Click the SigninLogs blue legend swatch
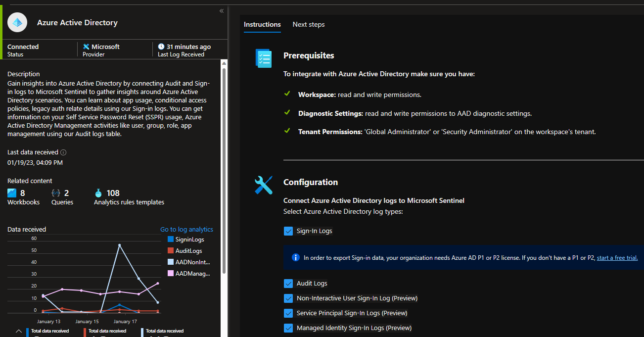Viewport: 644px width, 337px height. pyautogui.click(x=171, y=240)
